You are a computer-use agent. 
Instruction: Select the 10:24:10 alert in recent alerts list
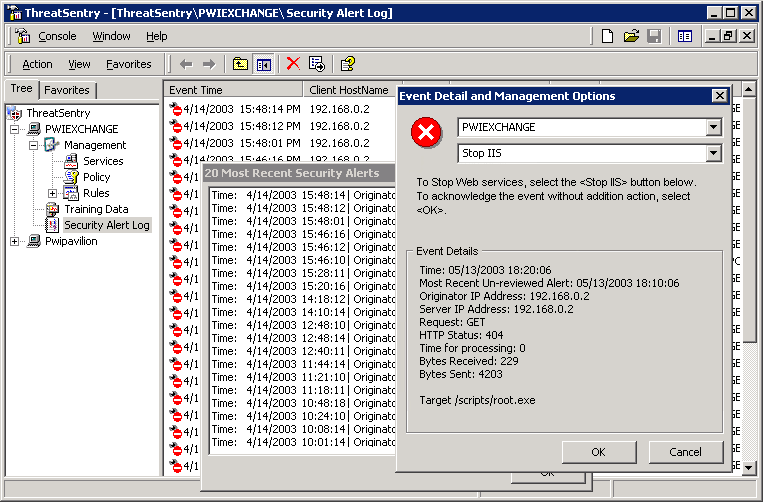[x=303, y=416]
